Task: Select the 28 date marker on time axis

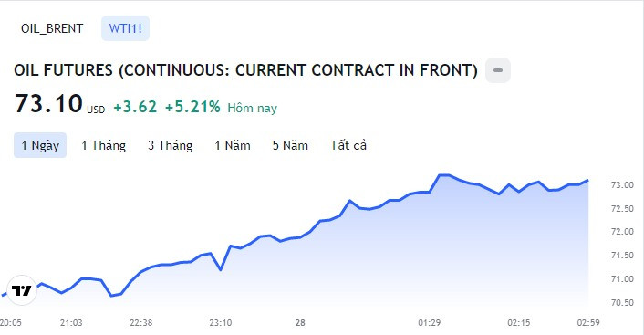Action: point(300,322)
